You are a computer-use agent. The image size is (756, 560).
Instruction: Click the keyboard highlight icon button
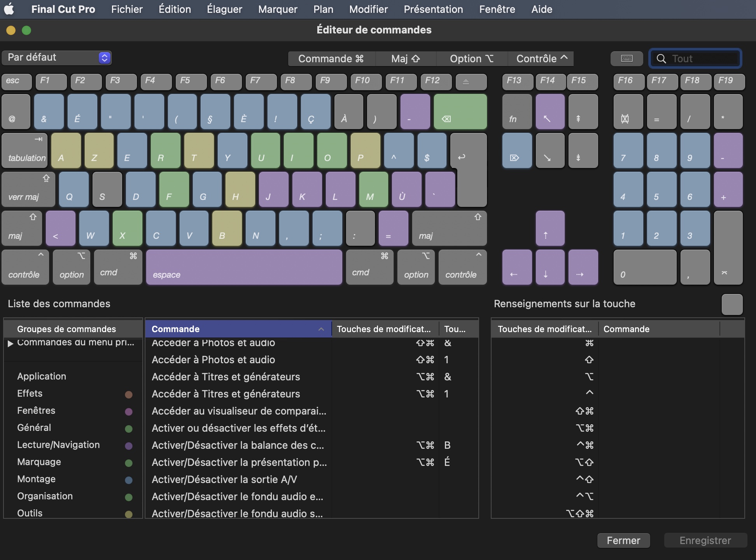click(x=626, y=58)
